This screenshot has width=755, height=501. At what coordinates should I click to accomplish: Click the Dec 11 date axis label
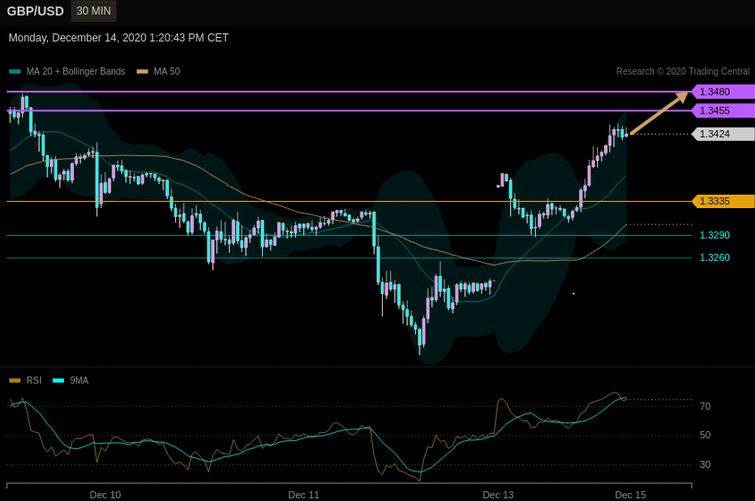pyautogui.click(x=303, y=495)
